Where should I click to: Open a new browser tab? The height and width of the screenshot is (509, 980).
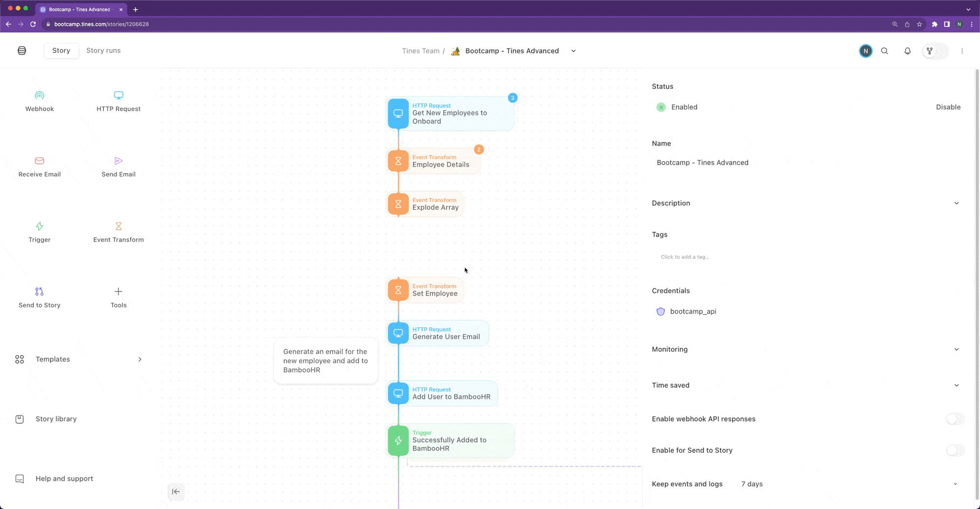[136, 9]
